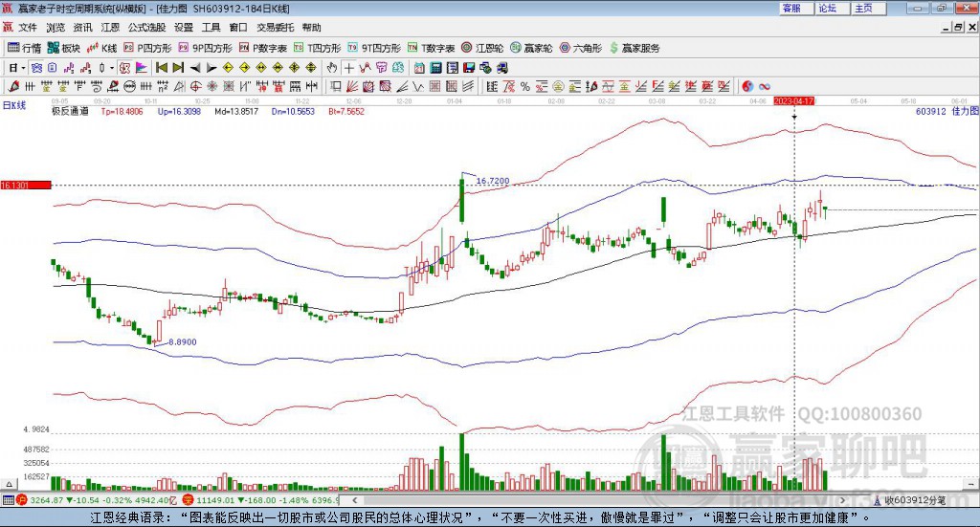Open the 文件 menu
Image resolution: width=980 pixels, height=527 pixels.
click(28, 28)
